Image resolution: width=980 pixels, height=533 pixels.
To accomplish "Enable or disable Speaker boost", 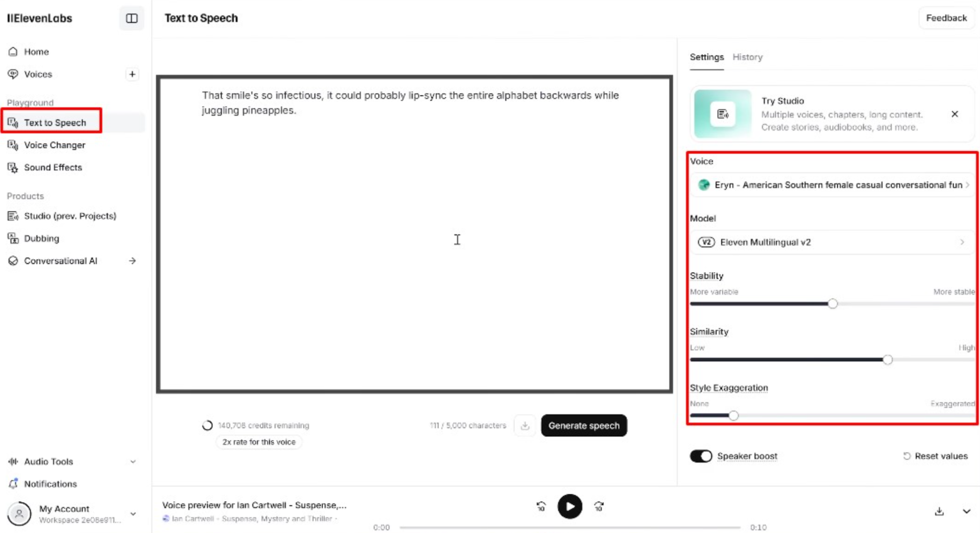I will pos(701,456).
